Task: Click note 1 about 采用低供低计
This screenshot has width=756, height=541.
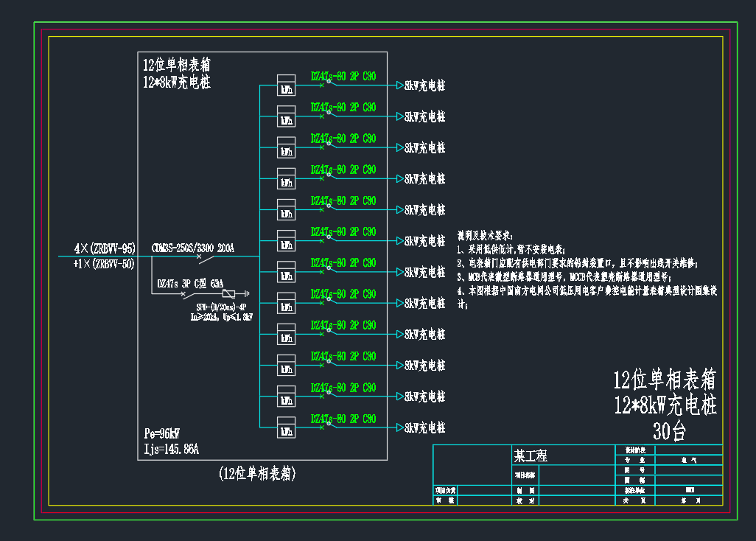Action: click(x=511, y=249)
